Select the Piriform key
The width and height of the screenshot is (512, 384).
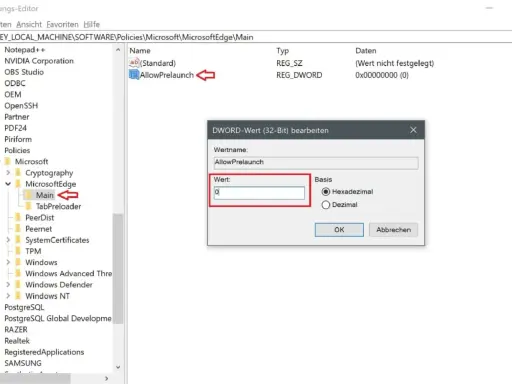18,139
